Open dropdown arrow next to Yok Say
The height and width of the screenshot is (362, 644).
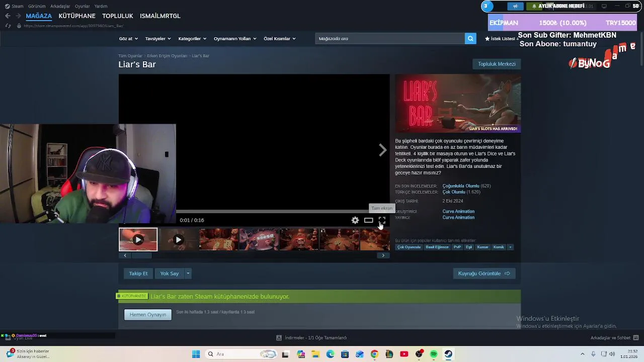(x=188, y=274)
